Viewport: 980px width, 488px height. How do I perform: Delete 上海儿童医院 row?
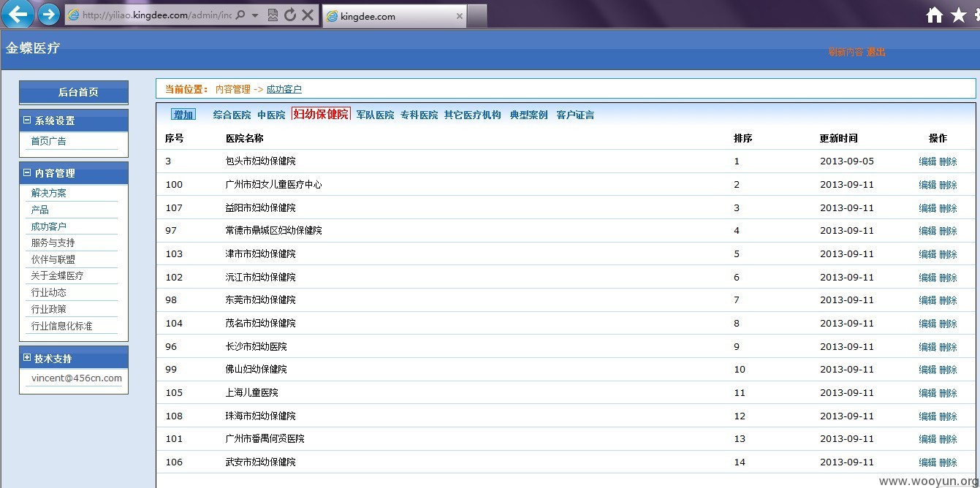coord(948,393)
